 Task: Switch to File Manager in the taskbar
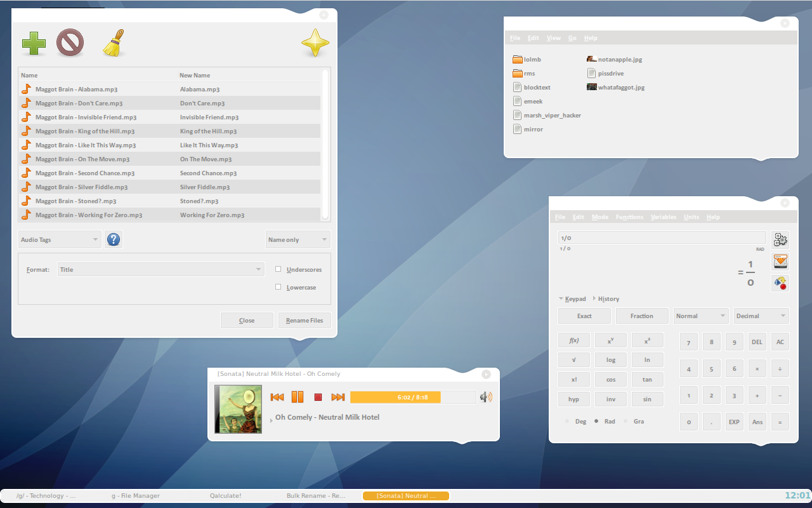136,495
